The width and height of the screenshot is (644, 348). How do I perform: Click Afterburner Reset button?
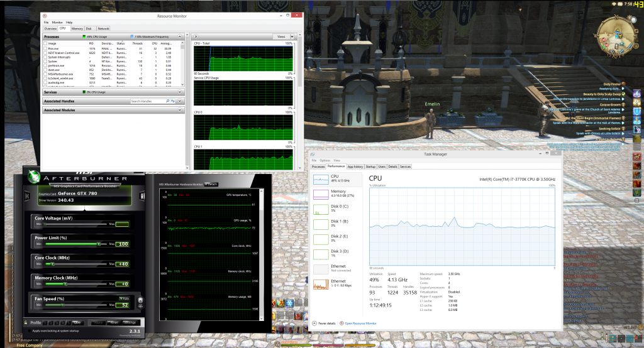click(x=114, y=322)
